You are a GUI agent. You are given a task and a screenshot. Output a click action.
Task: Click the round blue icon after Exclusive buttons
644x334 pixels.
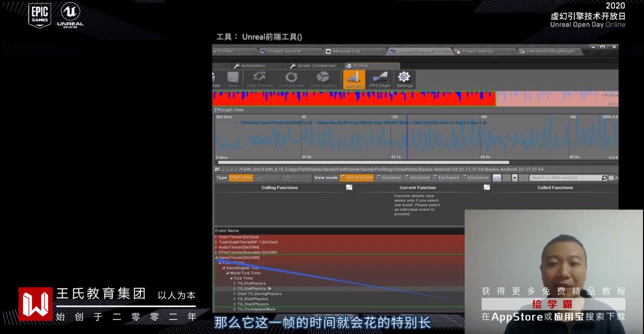(497, 178)
